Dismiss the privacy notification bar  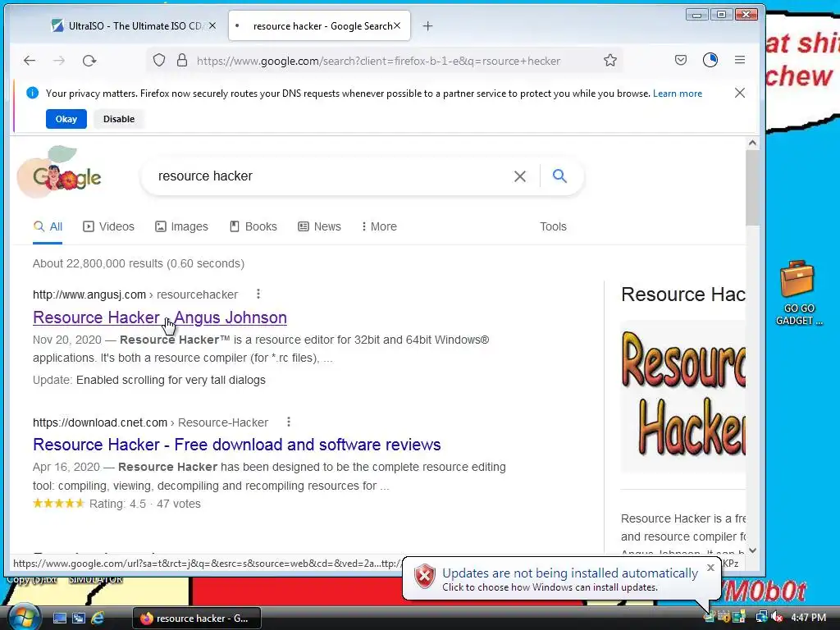click(x=740, y=93)
